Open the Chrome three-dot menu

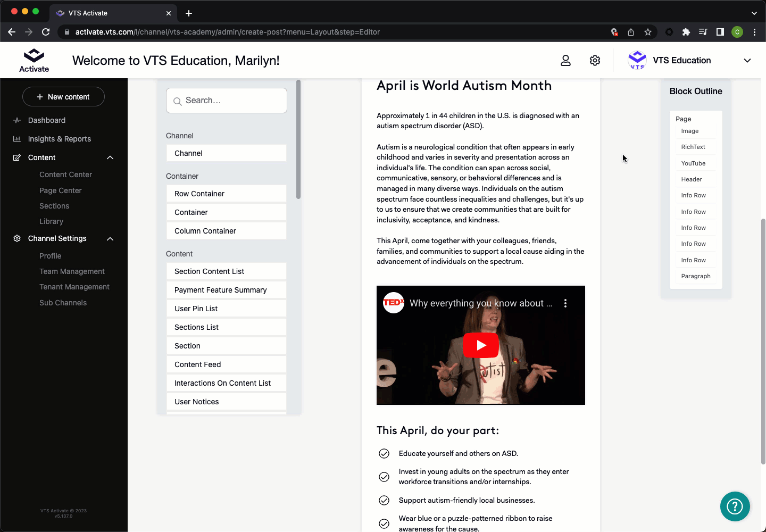coord(754,32)
